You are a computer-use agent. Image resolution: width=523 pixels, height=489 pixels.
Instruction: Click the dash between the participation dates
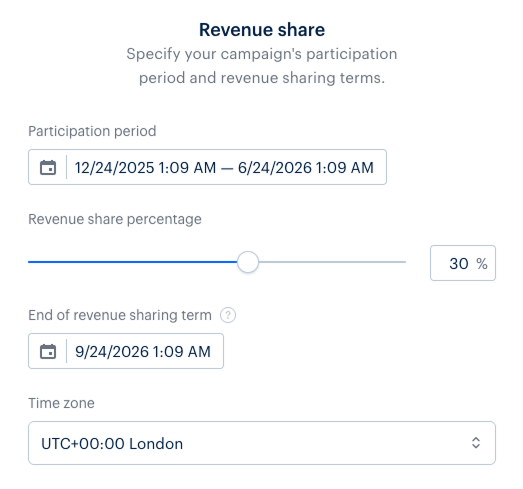point(227,168)
